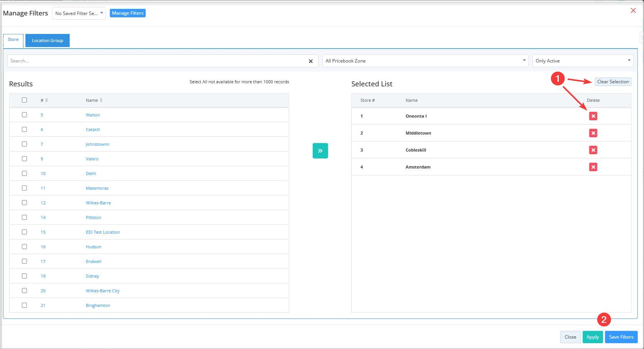Viewport: 644px width, 349px height.
Task: Open the Walton store link
Action: [93, 115]
